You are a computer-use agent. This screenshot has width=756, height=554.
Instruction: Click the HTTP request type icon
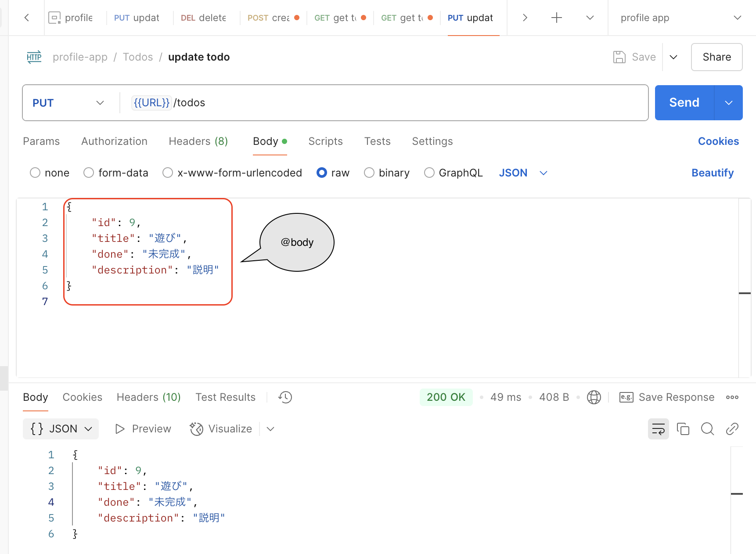tap(34, 57)
